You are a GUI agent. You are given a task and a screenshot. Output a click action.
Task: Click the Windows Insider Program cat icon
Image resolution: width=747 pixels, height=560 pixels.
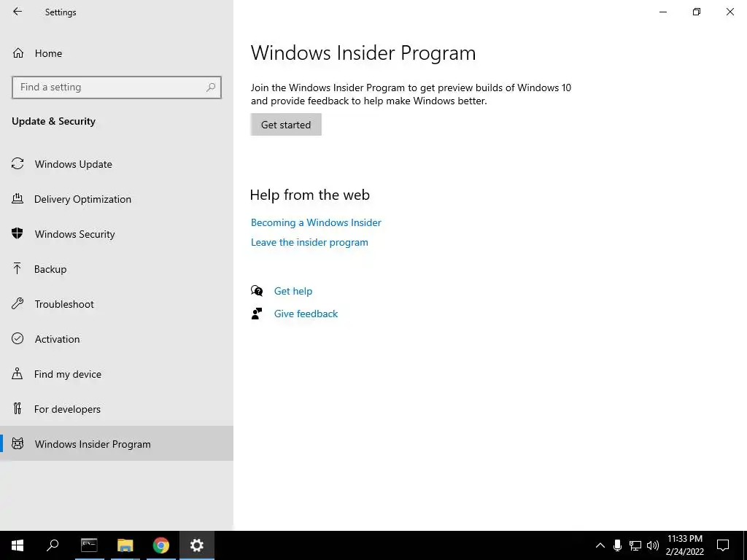[18, 444]
